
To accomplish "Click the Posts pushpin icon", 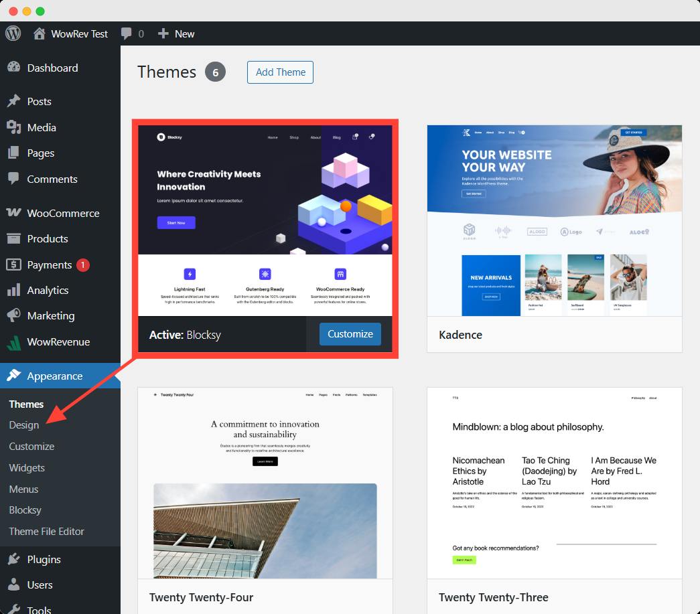I will (14, 101).
